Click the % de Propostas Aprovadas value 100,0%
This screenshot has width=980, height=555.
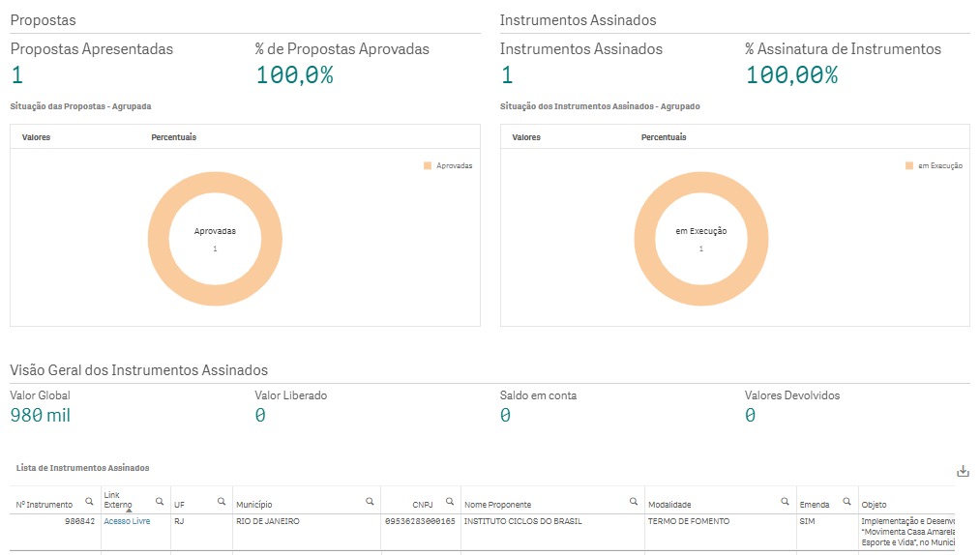pyautogui.click(x=295, y=75)
